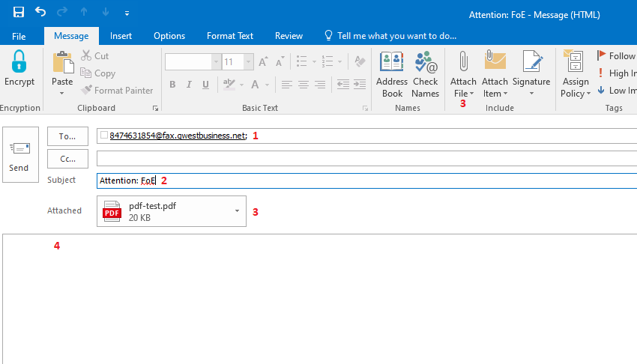Open the Format Text tab
This screenshot has height=364, width=637.
pos(230,36)
